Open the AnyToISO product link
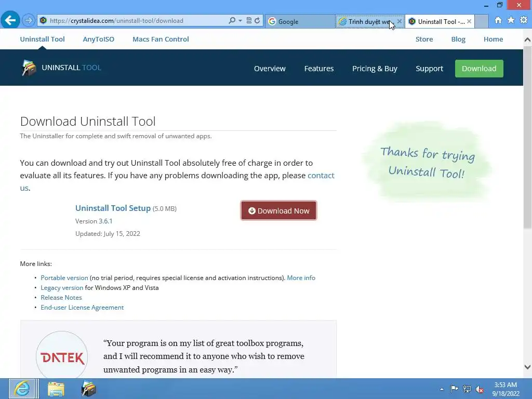Image resolution: width=532 pixels, height=399 pixels. coord(98,39)
